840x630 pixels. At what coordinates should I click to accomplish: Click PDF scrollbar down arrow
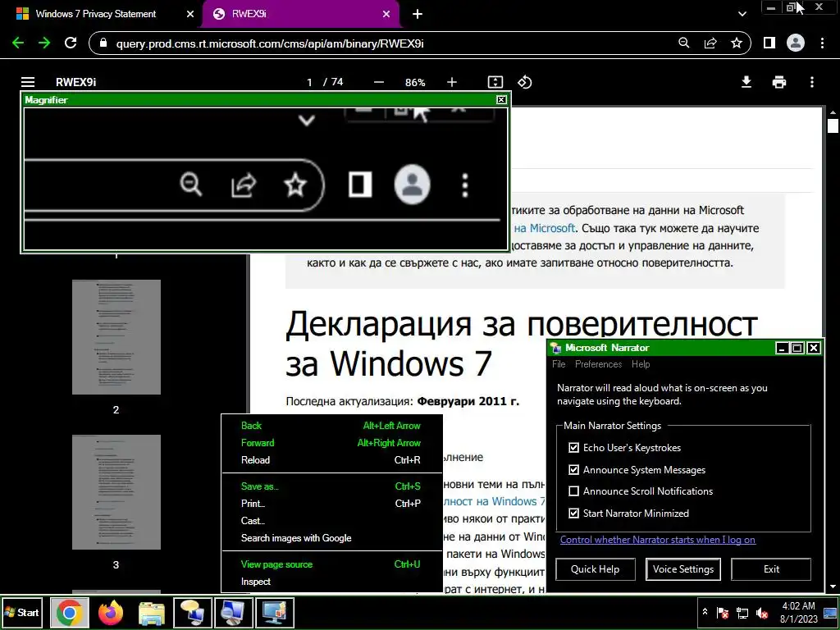click(833, 587)
